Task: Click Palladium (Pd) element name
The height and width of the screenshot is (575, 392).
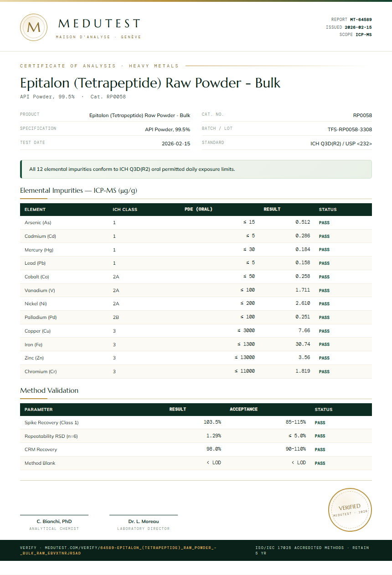Action: [41, 317]
